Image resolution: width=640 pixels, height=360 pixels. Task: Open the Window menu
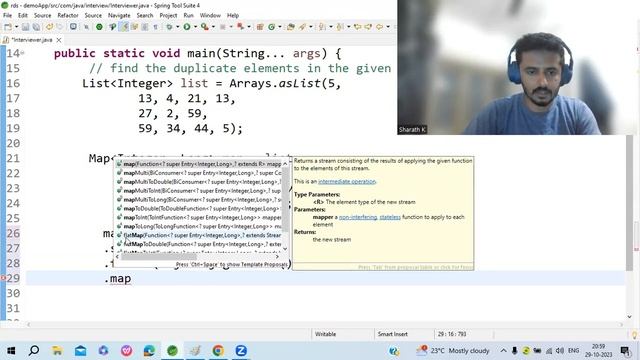[210, 16]
